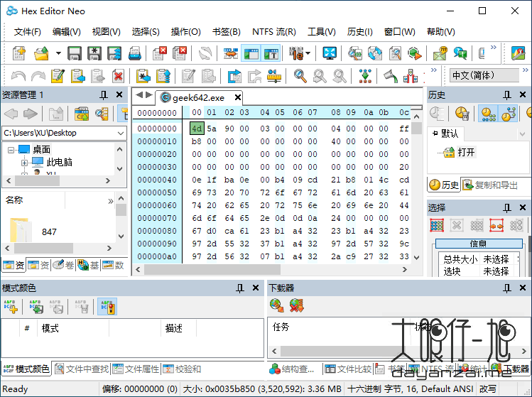Open the C:\Users\XU\Desktop path dropdown
Screen dimensions: 532x397
pos(121,133)
